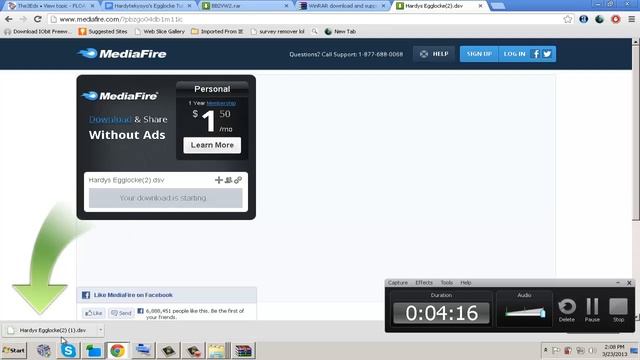Click the Windows Start button

(x=13, y=350)
